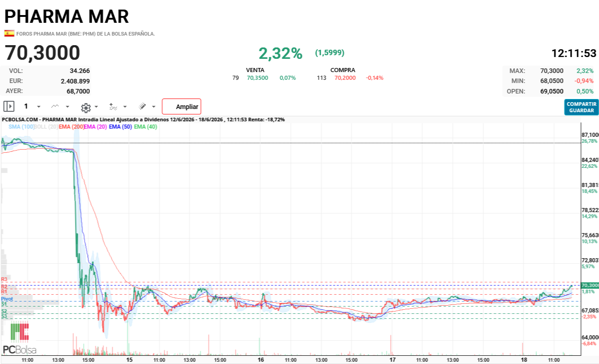The width and height of the screenshot is (599, 364).
Task: Expand the drawing tools dropdown arrow
Action: 154,107
